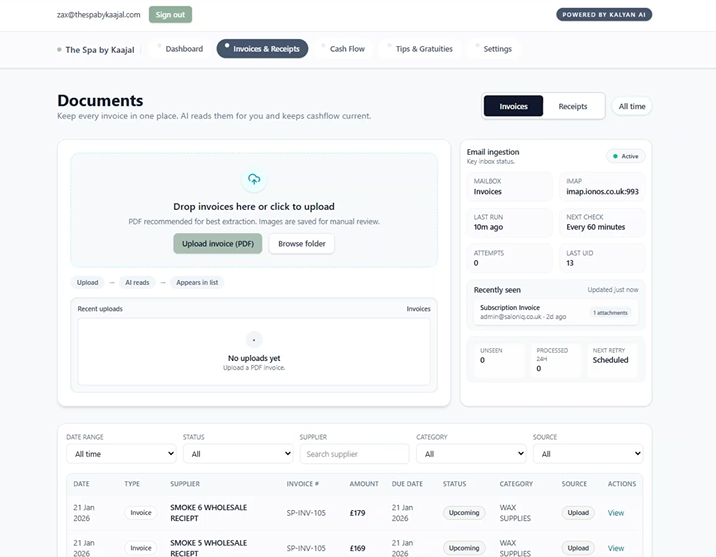The width and height of the screenshot is (716, 557).
Task: Click the Search supplier input field
Action: click(354, 454)
